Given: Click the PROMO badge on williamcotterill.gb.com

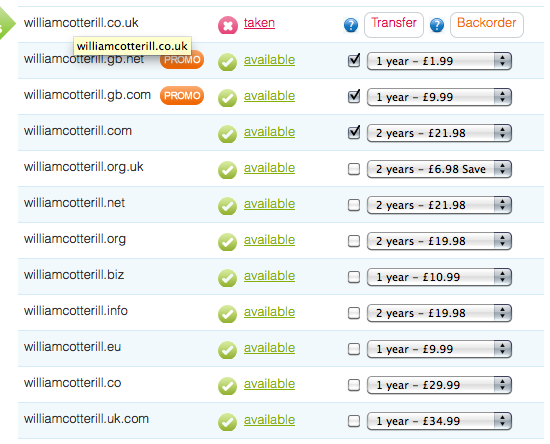Looking at the screenshot, I should tap(182, 95).
